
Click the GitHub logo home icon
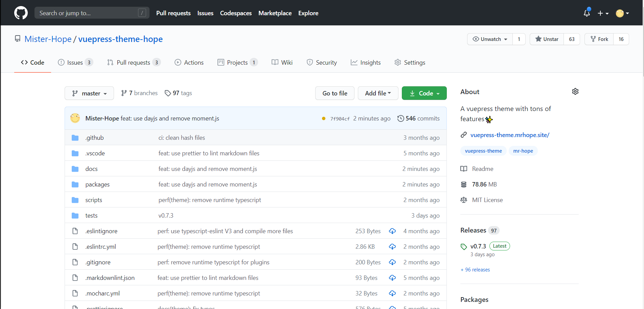click(x=21, y=13)
